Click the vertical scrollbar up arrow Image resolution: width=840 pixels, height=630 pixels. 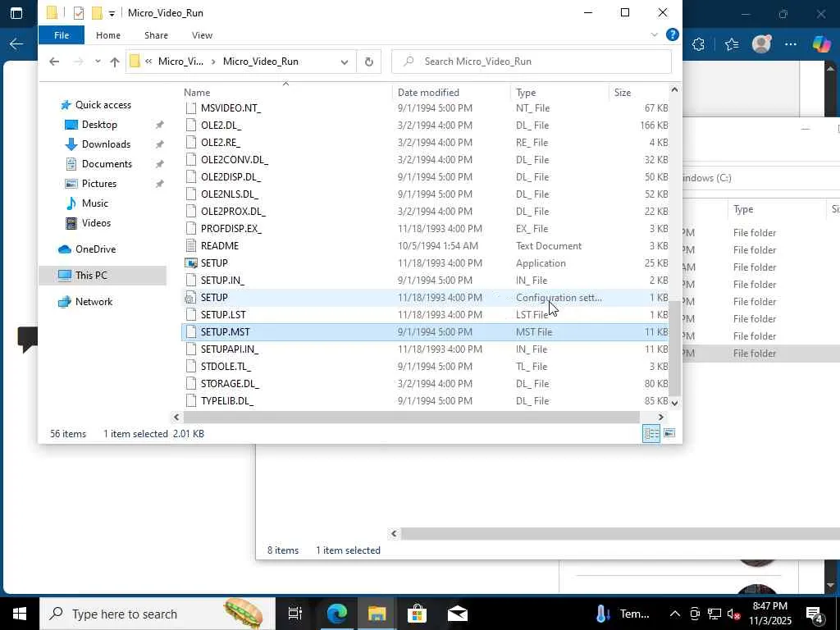coord(674,90)
